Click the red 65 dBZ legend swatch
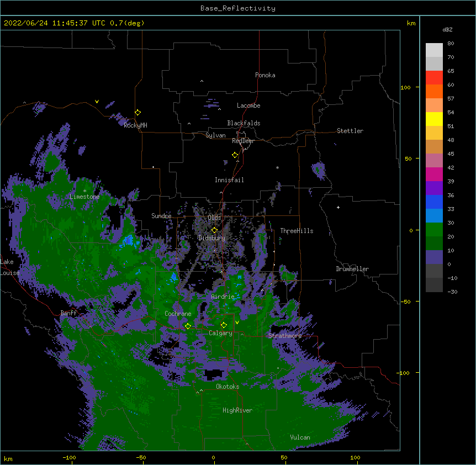 (434, 78)
